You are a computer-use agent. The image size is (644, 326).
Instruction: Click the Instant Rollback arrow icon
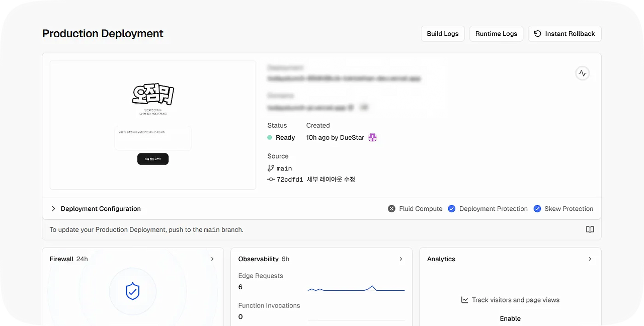537,34
